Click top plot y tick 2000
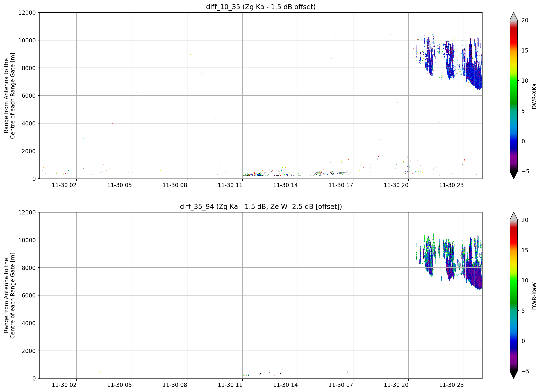Screen dimensions: 541x392 pos(29,151)
